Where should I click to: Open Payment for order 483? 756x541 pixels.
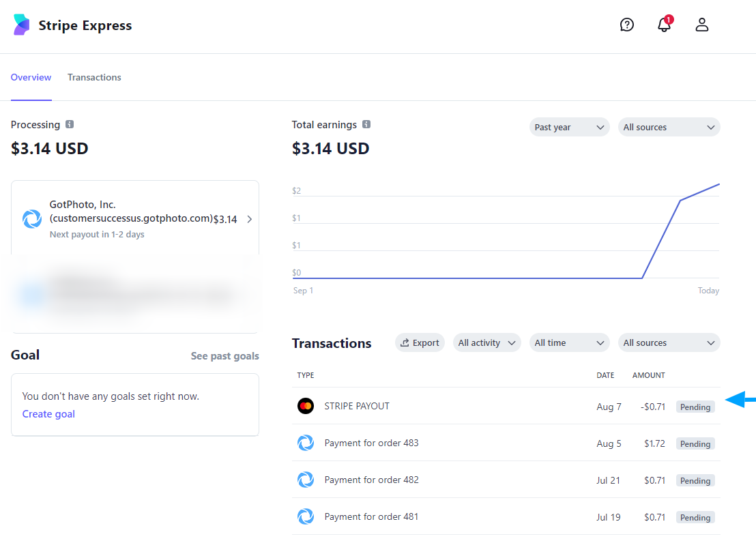pyautogui.click(x=371, y=443)
